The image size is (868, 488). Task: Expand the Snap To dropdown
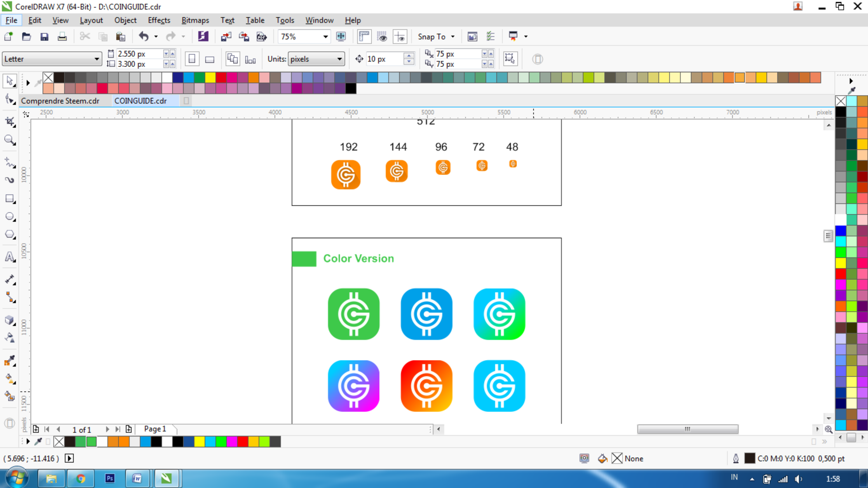[x=453, y=36]
